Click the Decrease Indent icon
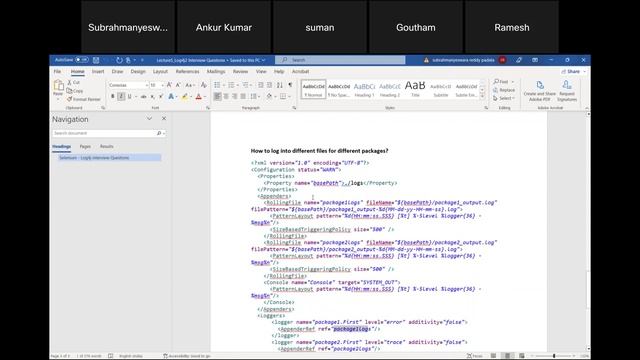The height and width of the screenshot is (360, 640). (x=260, y=85)
